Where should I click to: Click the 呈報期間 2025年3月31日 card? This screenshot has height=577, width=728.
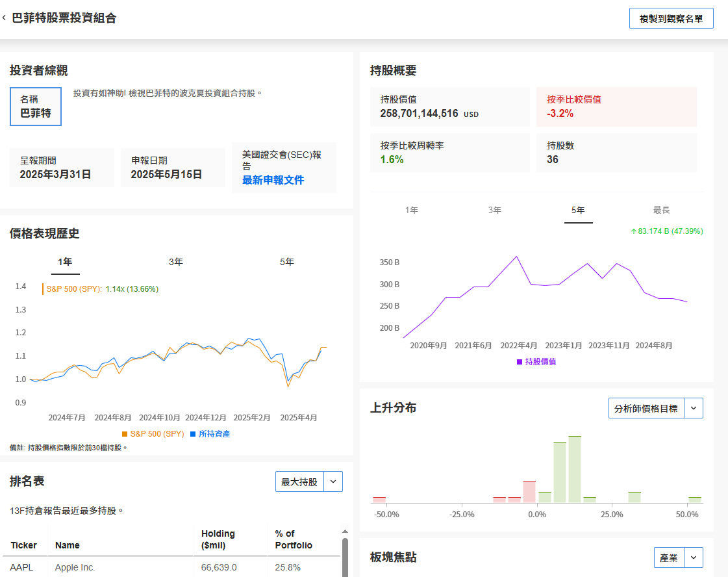pyautogui.click(x=62, y=168)
